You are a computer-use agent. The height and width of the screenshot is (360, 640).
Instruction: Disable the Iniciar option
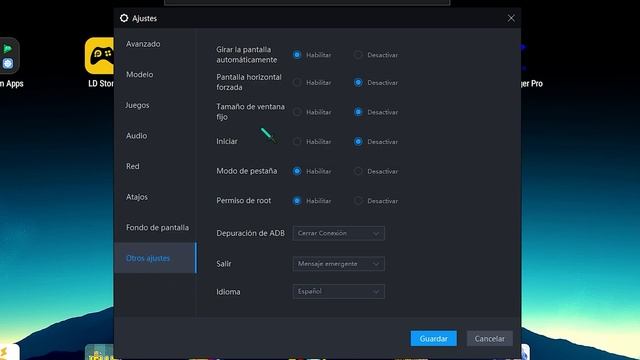358,142
